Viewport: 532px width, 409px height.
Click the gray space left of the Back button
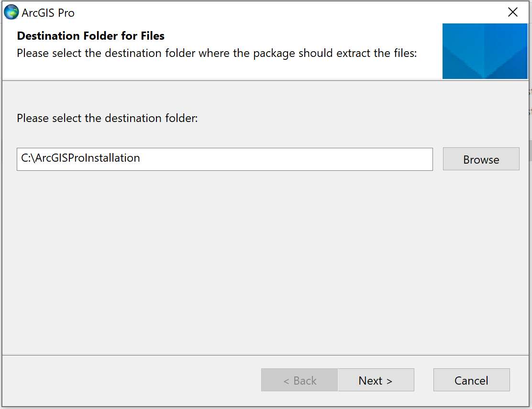point(134,380)
